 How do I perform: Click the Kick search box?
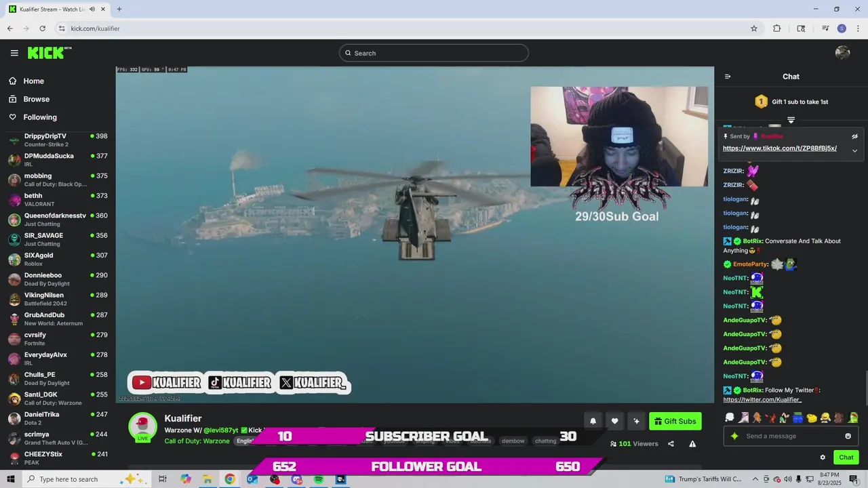coord(434,53)
